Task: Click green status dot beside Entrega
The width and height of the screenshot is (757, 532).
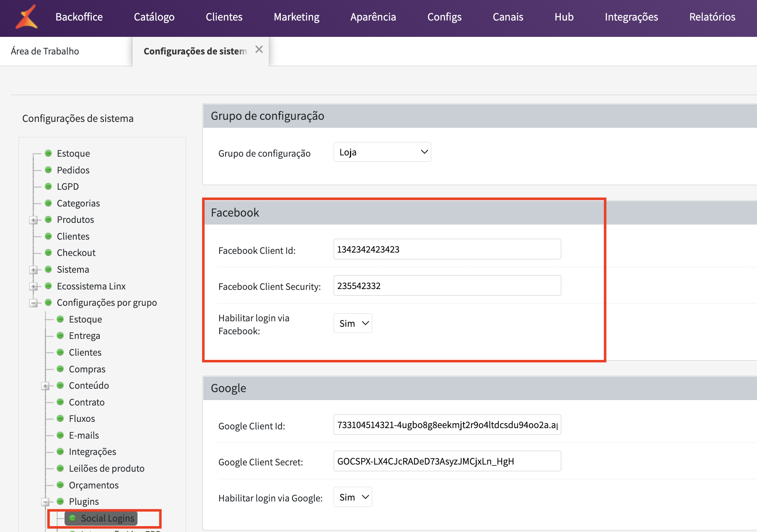Action: (60, 335)
